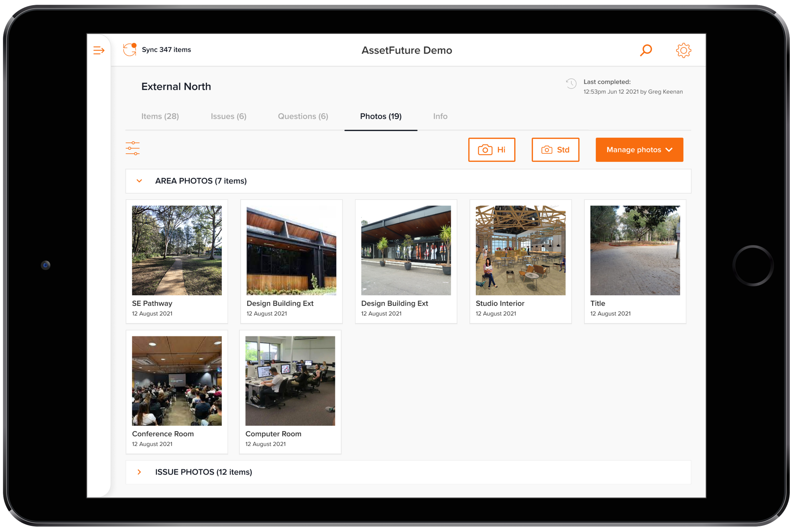The width and height of the screenshot is (794, 532).
Task: Click the SE Pathway caption text
Action: pyautogui.click(x=152, y=303)
